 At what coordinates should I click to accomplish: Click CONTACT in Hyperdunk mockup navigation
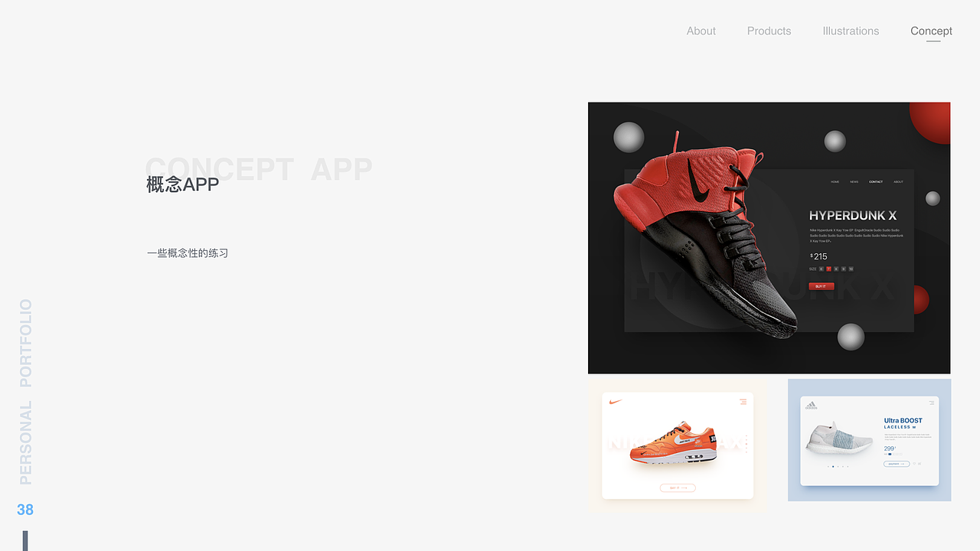(x=876, y=182)
